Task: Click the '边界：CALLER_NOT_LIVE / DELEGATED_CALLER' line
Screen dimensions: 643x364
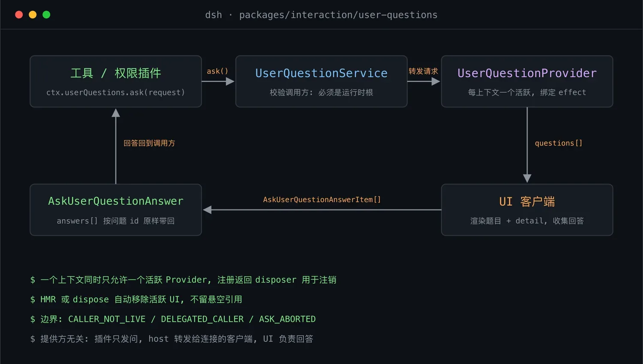Action: (x=173, y=319)
